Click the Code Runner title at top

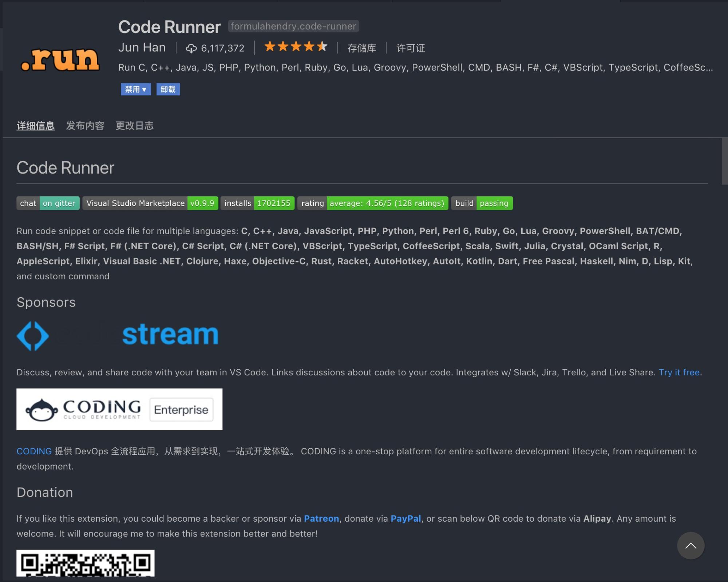pos(170,27)
